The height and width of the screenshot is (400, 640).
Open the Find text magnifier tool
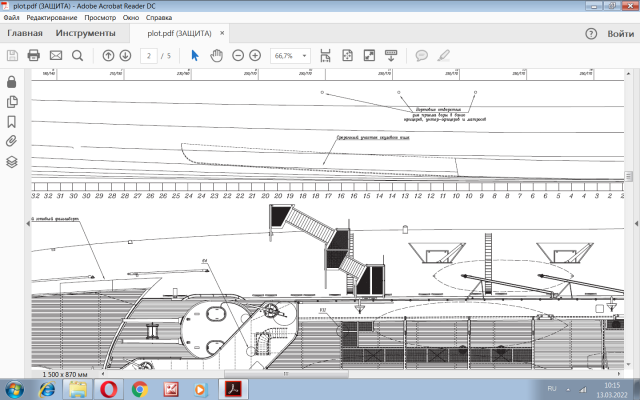(77, 55)
